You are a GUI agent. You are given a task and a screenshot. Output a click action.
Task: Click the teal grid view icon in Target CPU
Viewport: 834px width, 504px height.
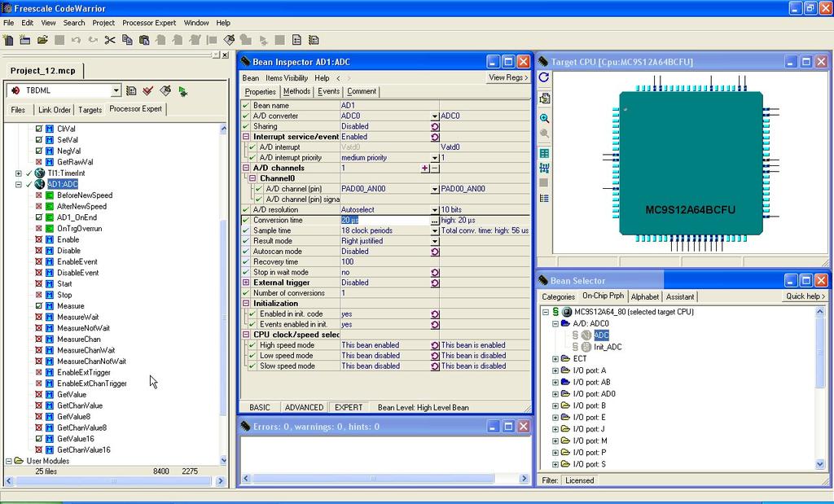click(544, 154)
